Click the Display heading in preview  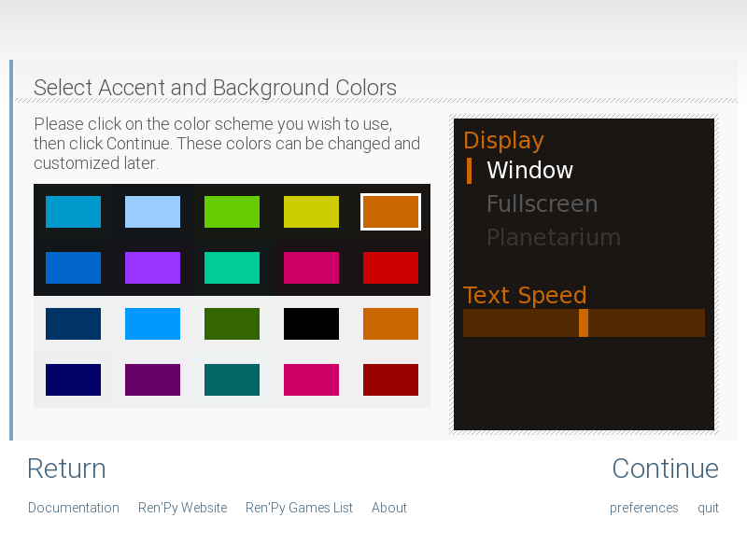503,141
